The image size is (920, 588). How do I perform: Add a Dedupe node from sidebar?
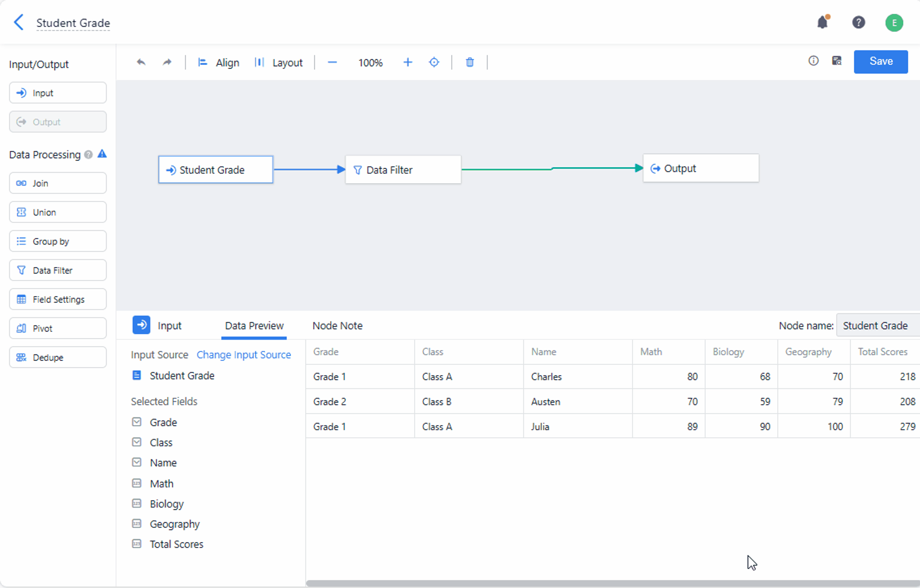pyautogui.click(x=58, y=357)
